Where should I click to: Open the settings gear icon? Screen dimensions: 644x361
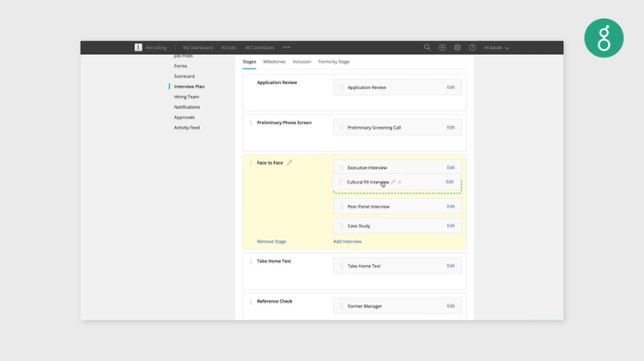(457, 47)
